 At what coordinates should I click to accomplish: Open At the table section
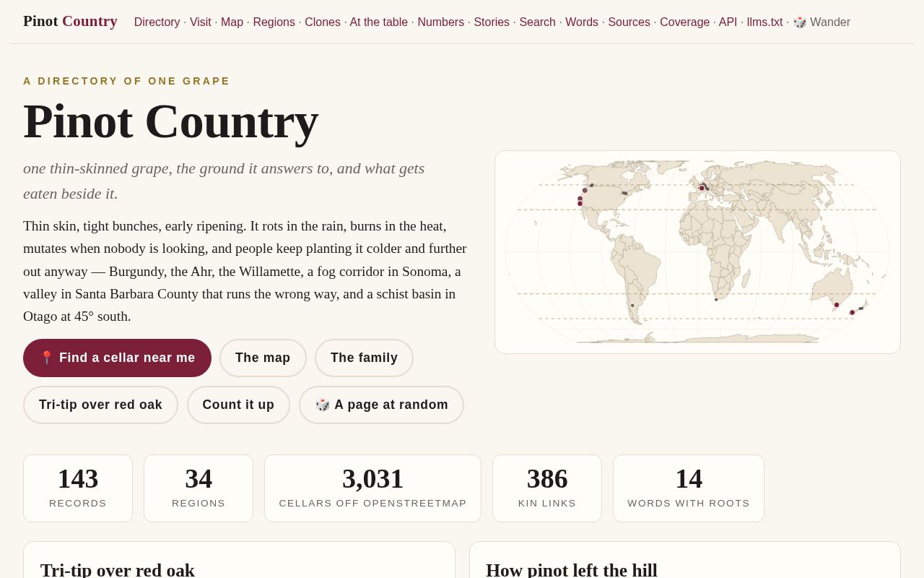pos(379,22)
